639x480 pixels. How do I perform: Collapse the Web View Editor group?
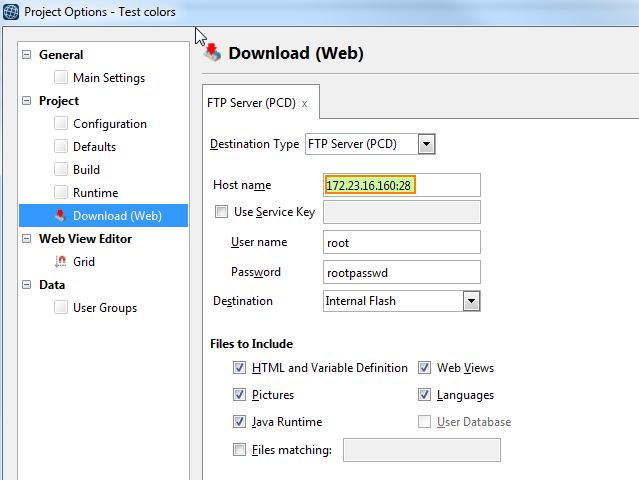click(x=26, y=238)
